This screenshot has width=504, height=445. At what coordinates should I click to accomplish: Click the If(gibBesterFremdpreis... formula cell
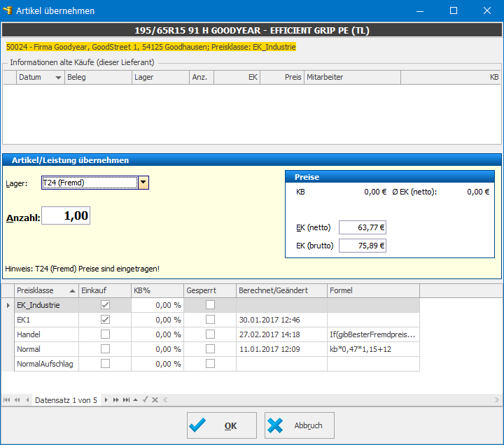[374, 334]
